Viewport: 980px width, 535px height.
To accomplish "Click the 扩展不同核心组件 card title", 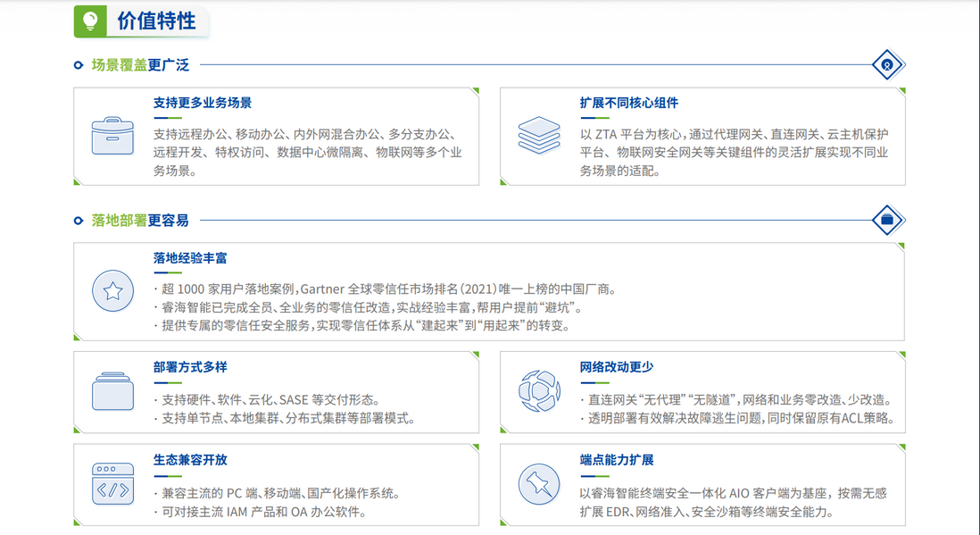I will [x=628, y=103].
